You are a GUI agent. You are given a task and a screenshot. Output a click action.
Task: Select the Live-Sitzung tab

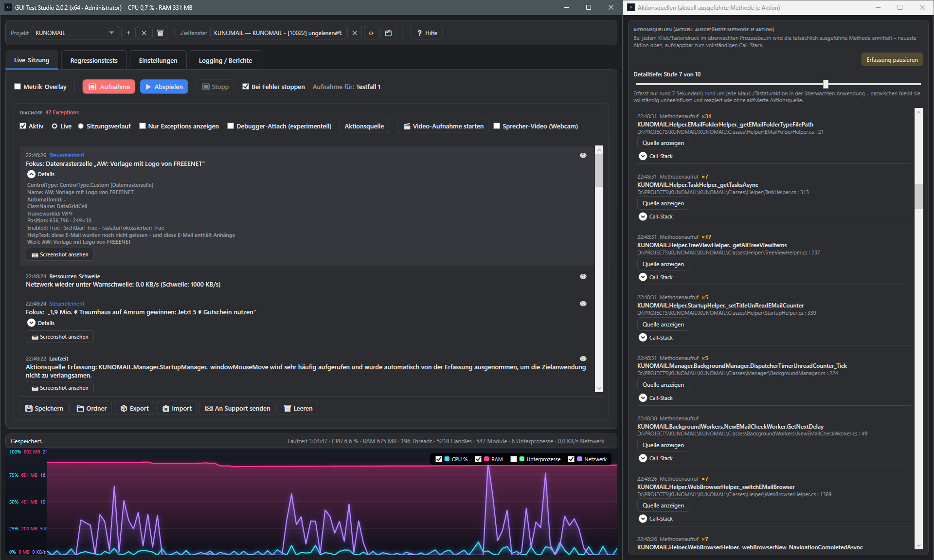pyautogui.click(x=32, y=60)
